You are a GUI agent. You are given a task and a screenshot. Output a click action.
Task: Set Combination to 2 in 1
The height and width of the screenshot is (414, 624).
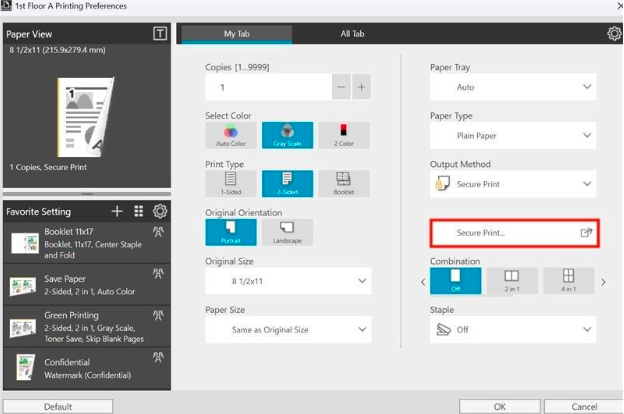coord(512,281)
